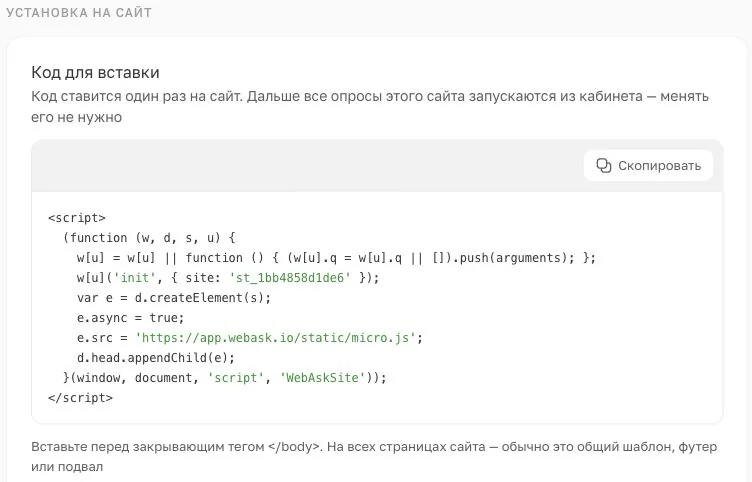Click the closing </script> tag line

80,398
